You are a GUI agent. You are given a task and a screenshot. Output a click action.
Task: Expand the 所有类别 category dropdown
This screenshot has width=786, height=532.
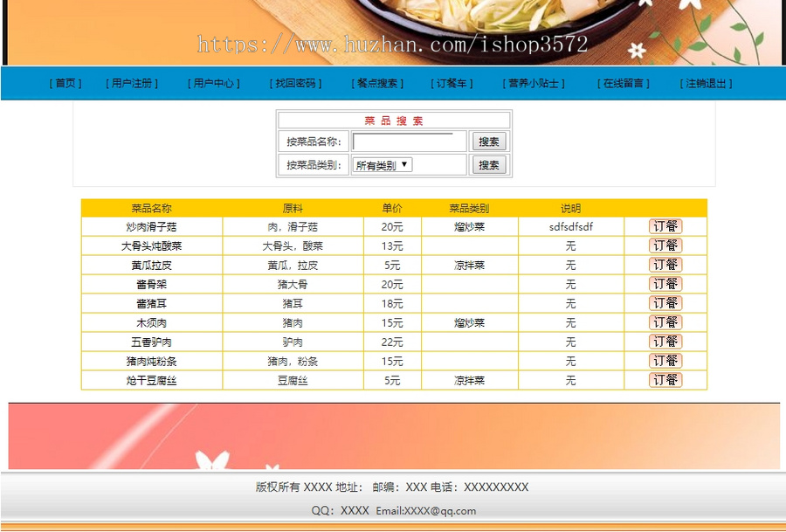382,165
